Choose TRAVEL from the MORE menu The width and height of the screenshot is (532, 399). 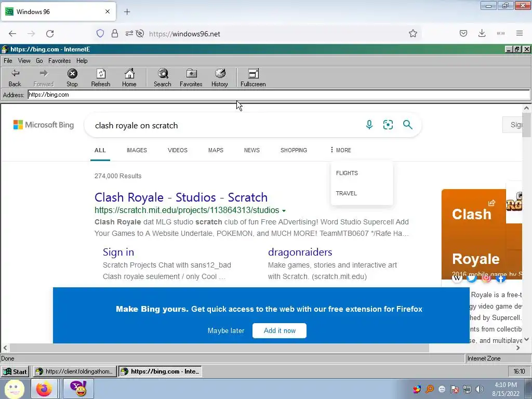(346, 193)
